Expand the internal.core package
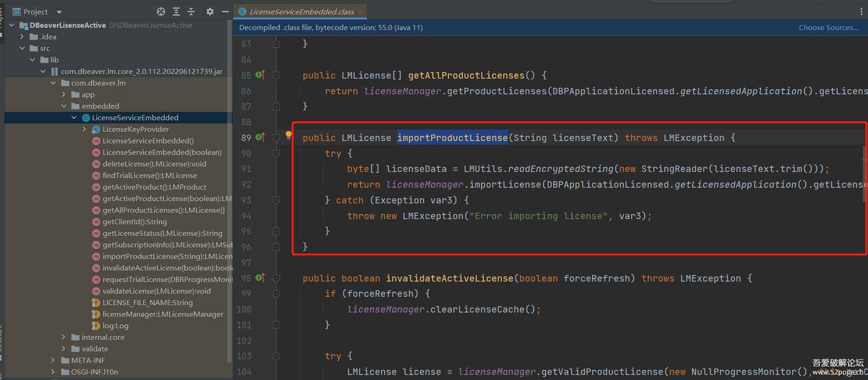 coord(64,337)
